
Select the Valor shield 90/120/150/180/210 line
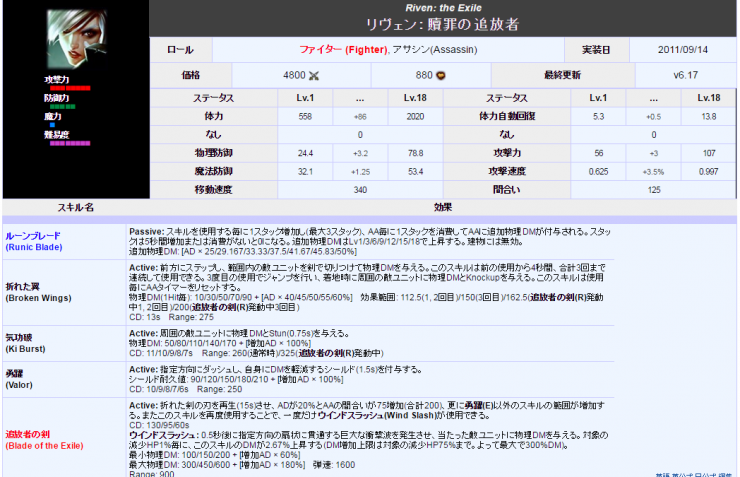(x=236, y=379)
